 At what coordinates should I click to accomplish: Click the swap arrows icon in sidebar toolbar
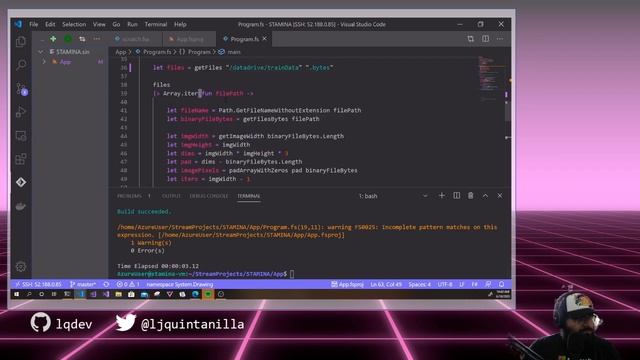click(82, 39)
